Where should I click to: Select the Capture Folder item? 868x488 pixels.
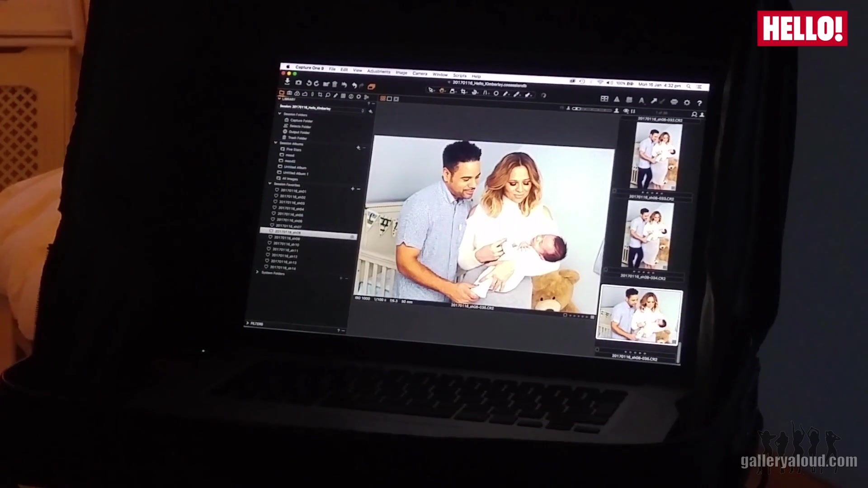(298, 121)
